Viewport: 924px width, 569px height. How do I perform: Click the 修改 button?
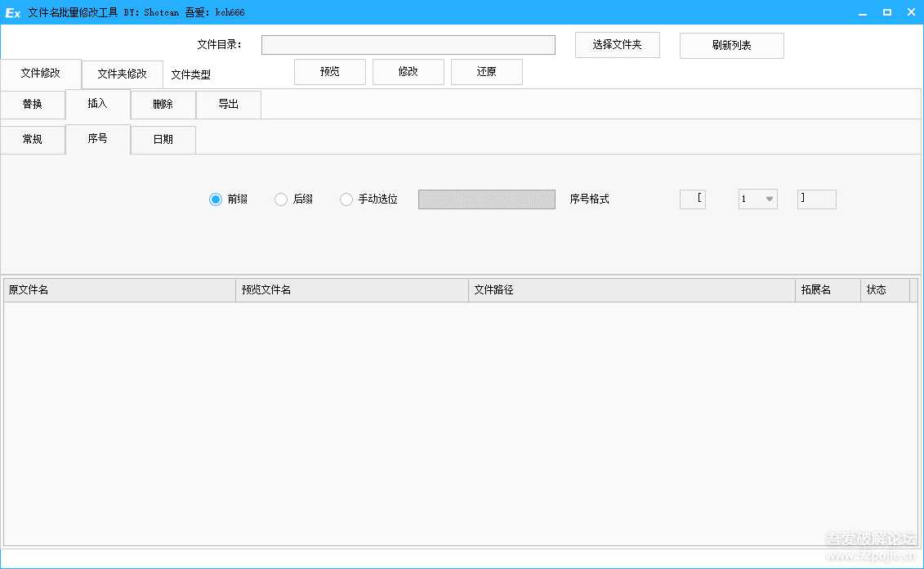pyautogui.click(x=408, y=72)
